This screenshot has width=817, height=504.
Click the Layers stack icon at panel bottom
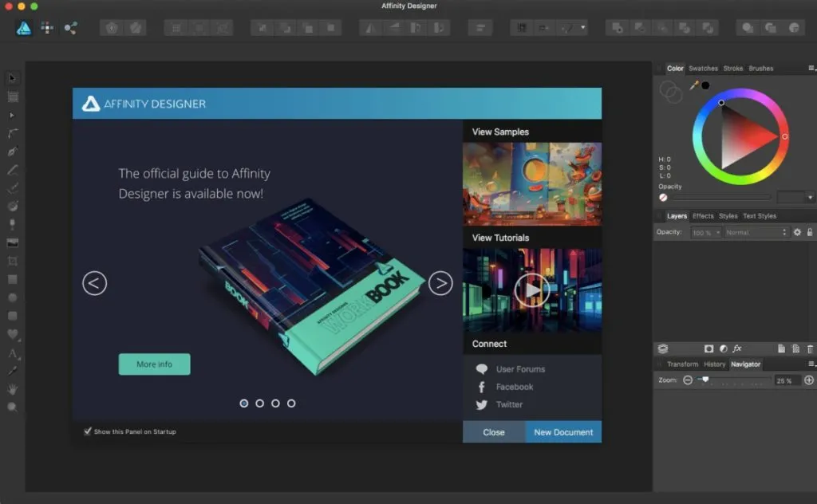click(663, 348)
